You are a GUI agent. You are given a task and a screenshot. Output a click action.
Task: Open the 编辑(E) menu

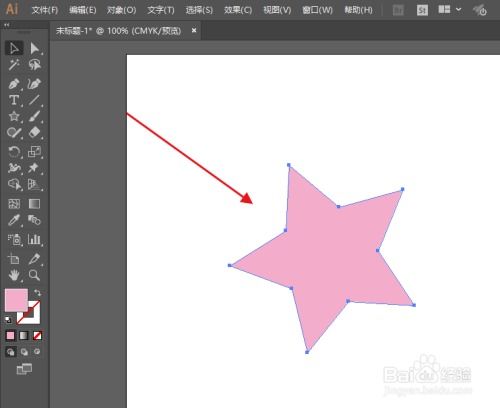[82, 10]
